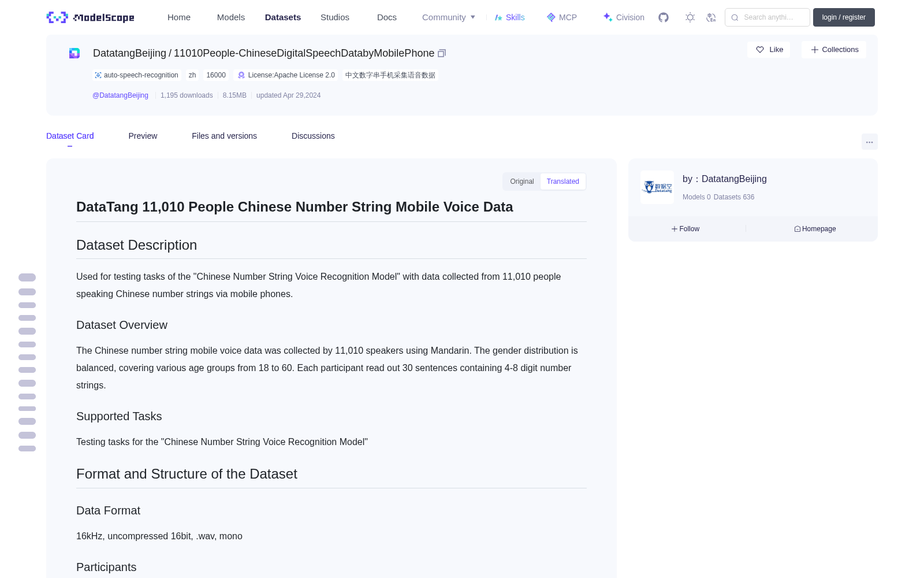Click the zh language tag
Screen dimensions: 924x578
pyautogui.click(x=192, y=75)
